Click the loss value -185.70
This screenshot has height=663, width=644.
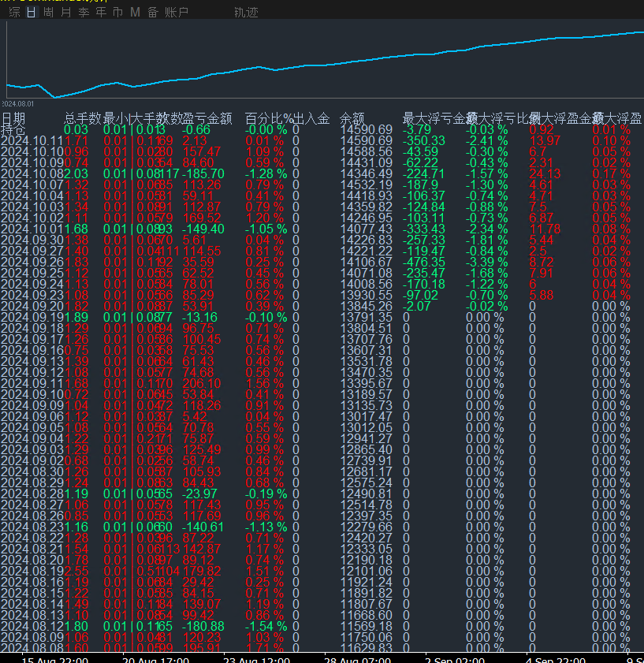point(203,173)
